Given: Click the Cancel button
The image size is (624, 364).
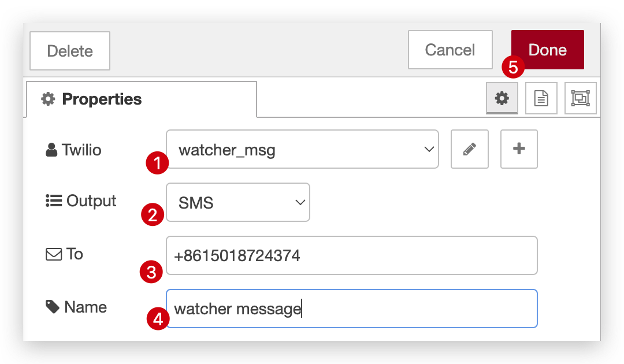Looking at the screenshot, I should [x=450, y=50].
